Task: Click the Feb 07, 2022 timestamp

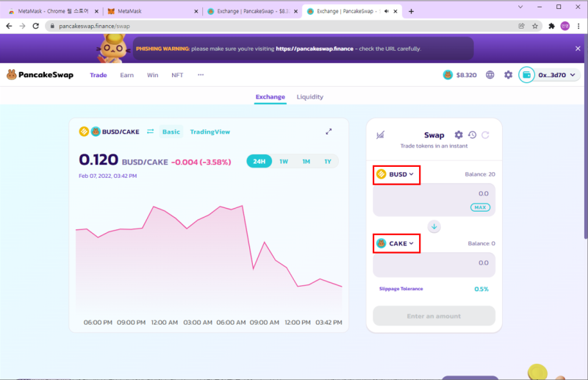Action: (107, 176)
